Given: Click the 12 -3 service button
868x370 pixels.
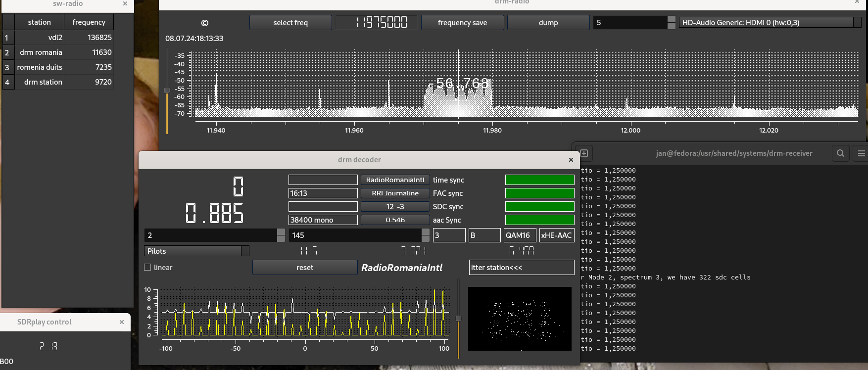Looking at the screenshot, I should 395,207.
